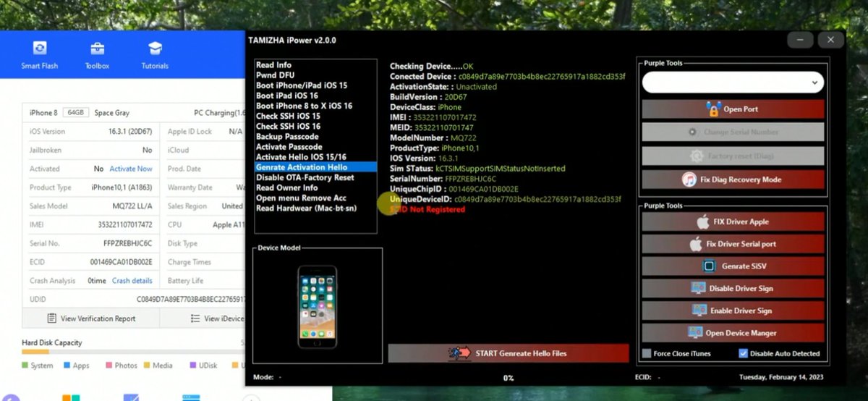The height and width of the screenshot is (401, 868).
Task: Click the ECID value 001469CA01DB002E in 3uTools
Action: click(122, 262)
